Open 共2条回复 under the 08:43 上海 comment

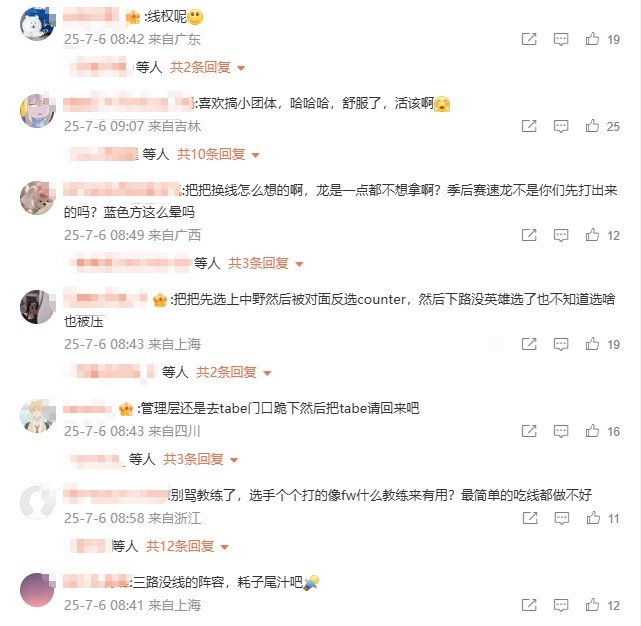pyautogui.click(x=233, y=372)
